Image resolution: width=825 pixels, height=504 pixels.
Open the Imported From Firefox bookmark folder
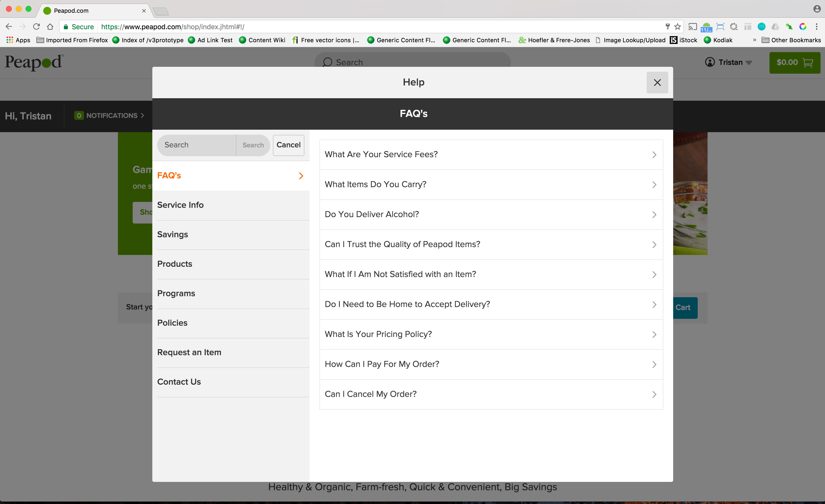(72, 40)
